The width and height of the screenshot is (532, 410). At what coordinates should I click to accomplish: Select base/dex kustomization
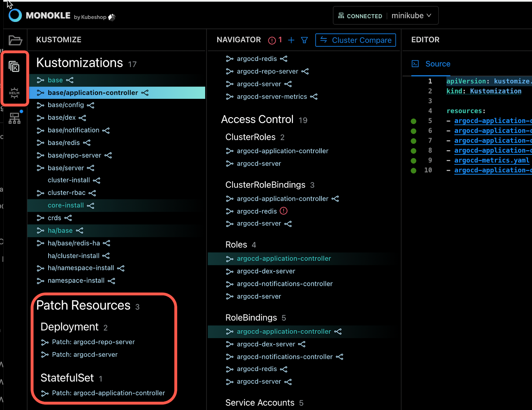[x=62, y=118]
